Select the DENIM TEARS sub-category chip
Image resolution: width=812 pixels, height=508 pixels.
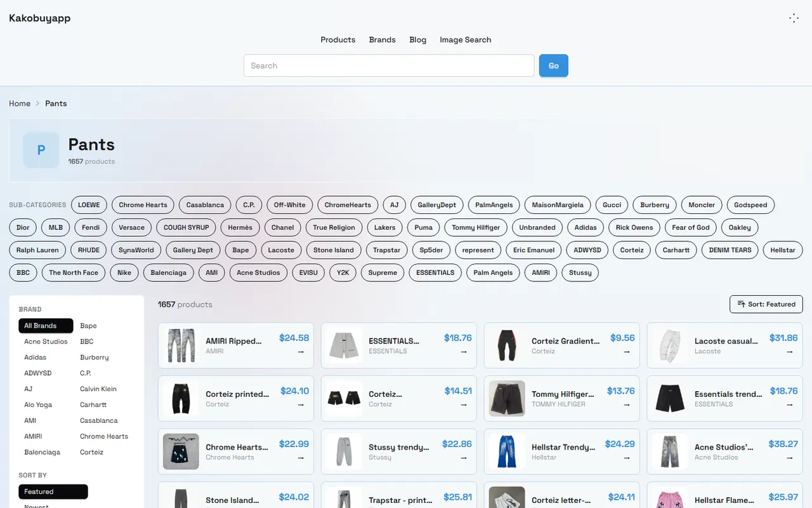730,250
